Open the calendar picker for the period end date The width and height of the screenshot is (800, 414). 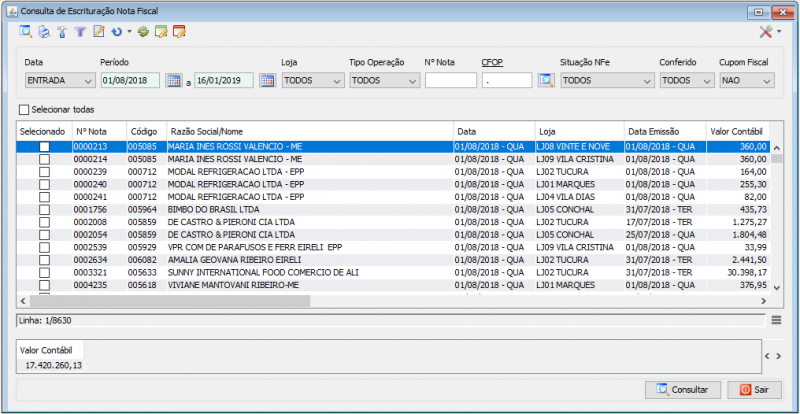[267, 81]
